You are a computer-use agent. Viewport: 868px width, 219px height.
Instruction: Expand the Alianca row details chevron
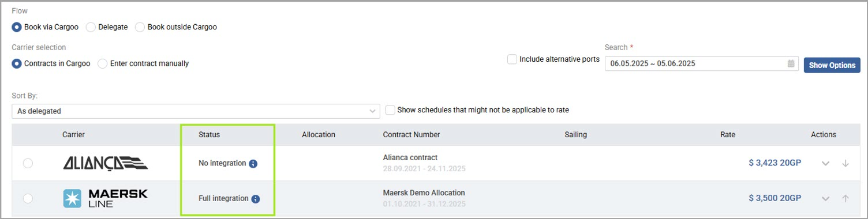click(825, 164)
